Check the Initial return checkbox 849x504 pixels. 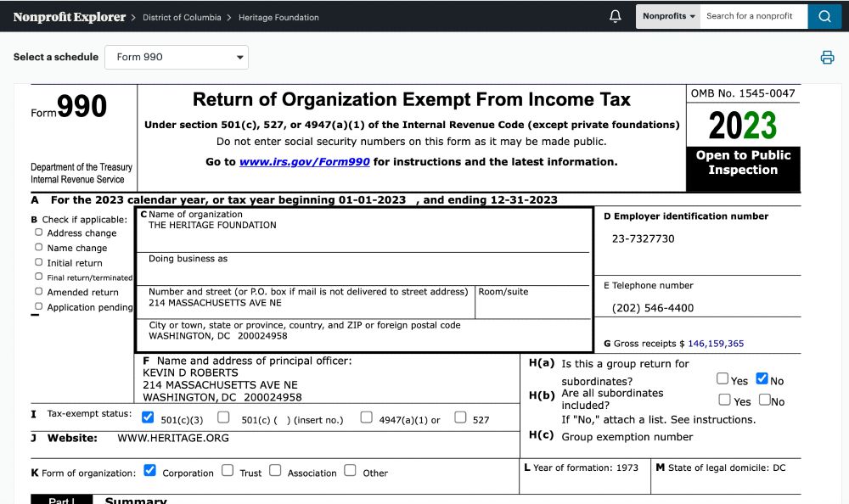[38, 262]
